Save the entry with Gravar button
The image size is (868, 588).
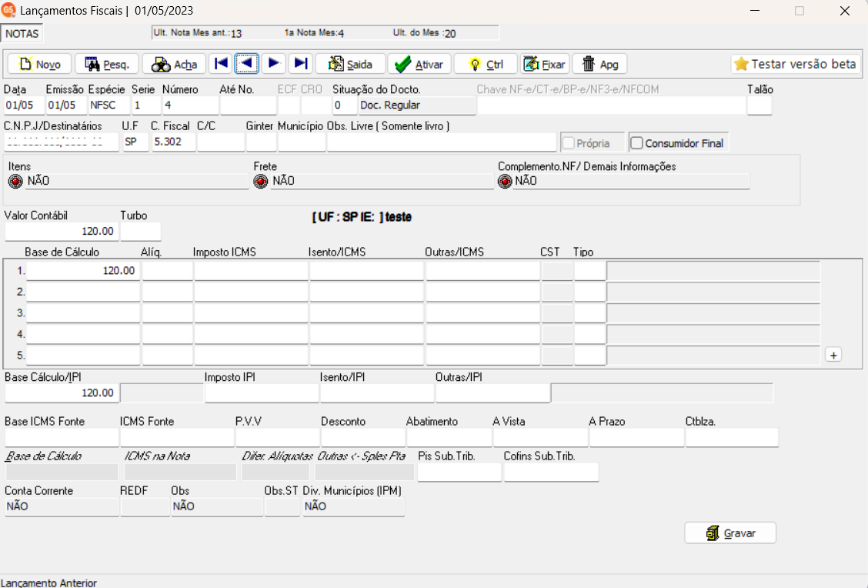(x=730, y=533)
